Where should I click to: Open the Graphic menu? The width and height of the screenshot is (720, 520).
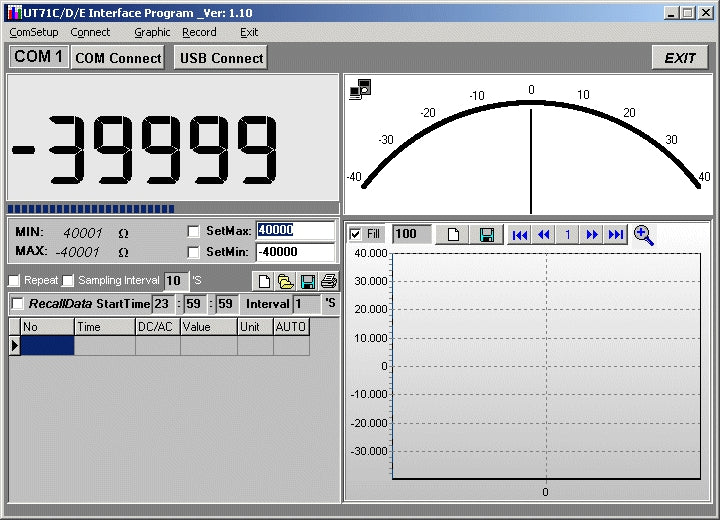point(152,32)
